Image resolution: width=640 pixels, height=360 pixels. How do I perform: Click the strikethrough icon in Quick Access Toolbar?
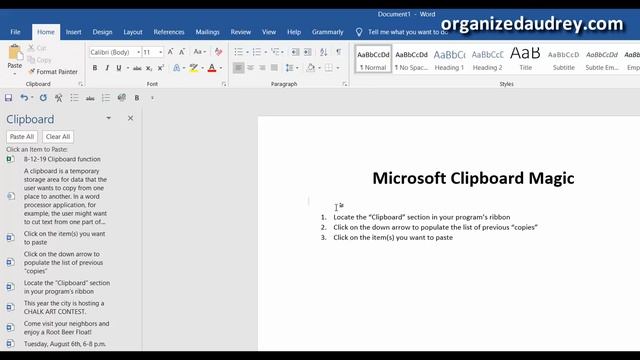tap(90, 98)
